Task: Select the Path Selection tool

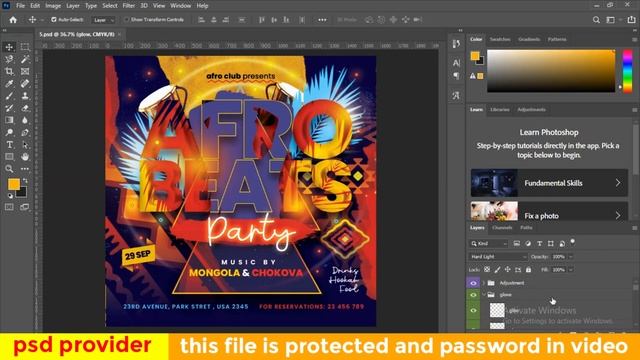Action: [x=25, y=144]
